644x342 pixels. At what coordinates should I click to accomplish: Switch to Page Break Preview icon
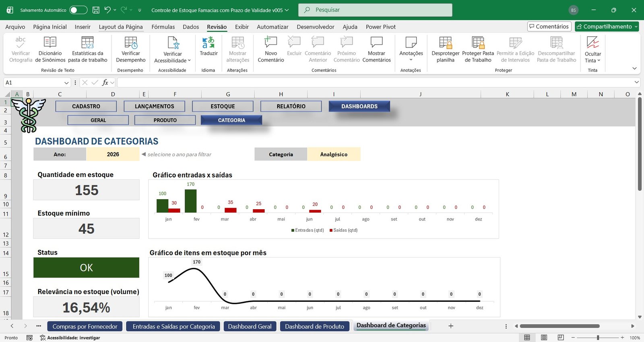(x=561, y=338)
